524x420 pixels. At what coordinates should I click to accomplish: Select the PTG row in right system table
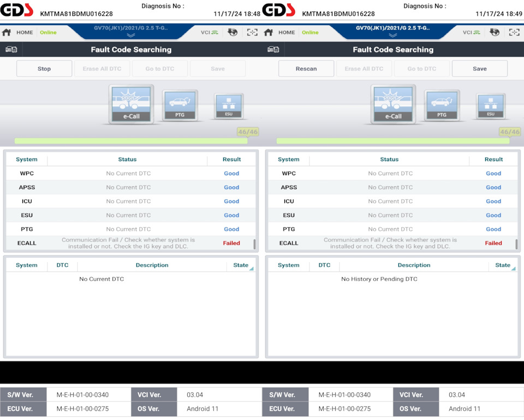pos(392,229)
